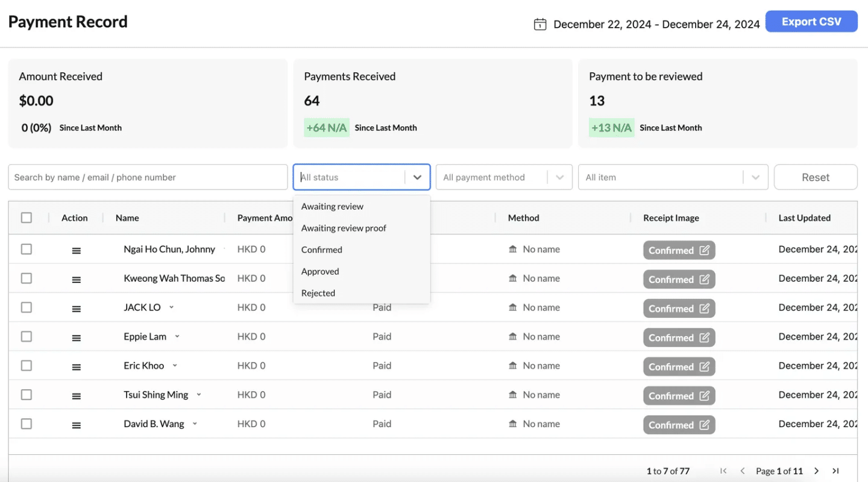Reset all filters
The height and width of the screenshot is (482, 868).
816,177
